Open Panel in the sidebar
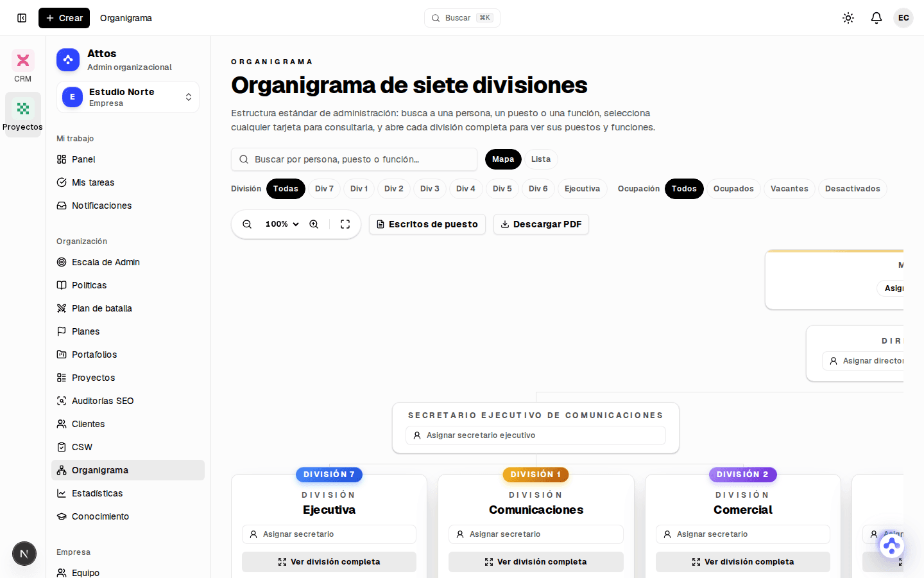Screen dimensions: 924x578 coord(128,159)
